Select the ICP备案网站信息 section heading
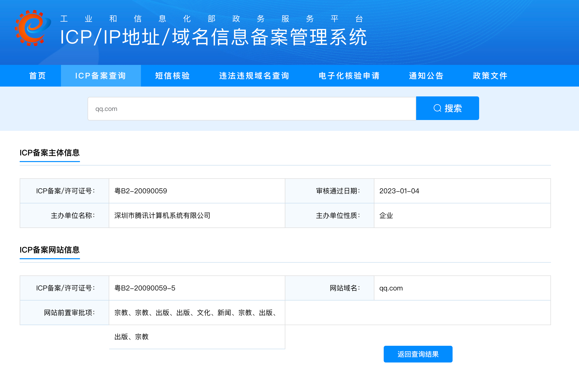The width and height of the screenshot is (579, 392). tap(50, 250)
